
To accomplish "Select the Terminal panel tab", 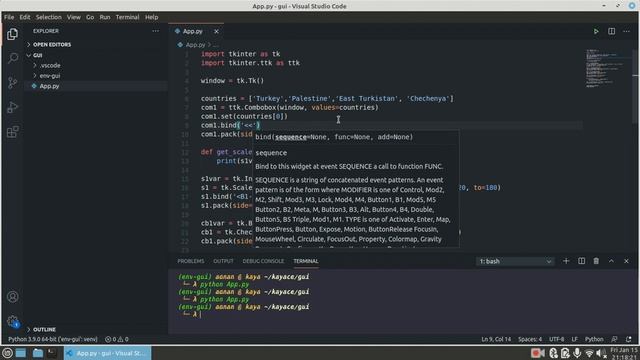I will 306,261.
